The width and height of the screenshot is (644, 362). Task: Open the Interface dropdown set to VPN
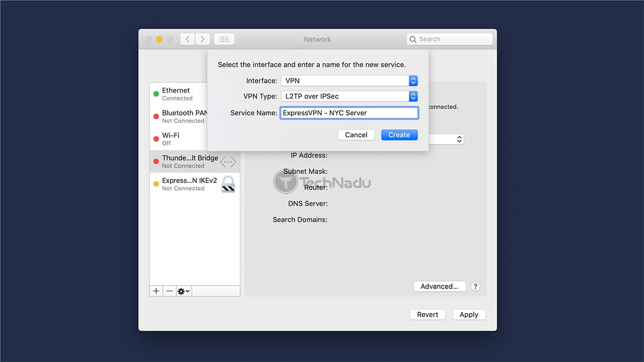pos(349,81)
